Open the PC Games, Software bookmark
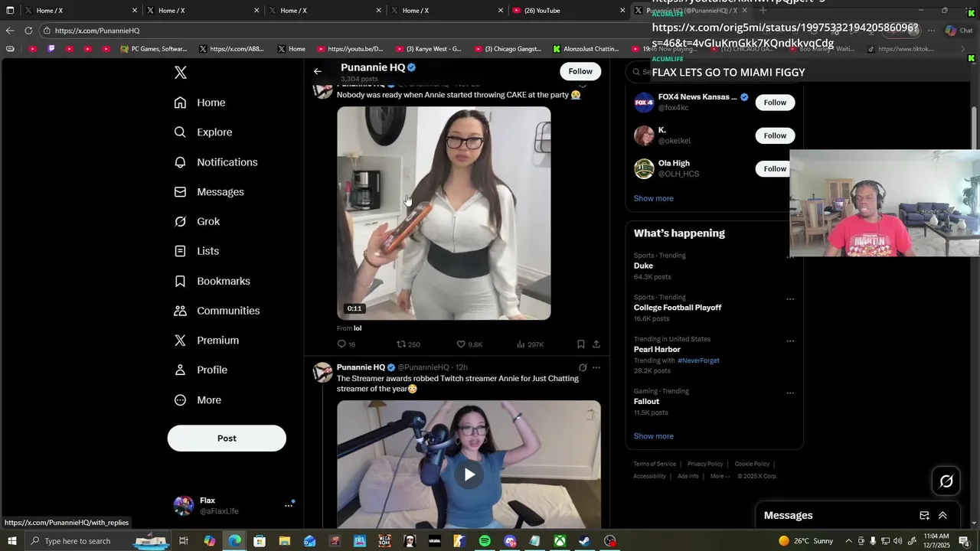The height and width of the screenshot is (551, 980). [154, 49]
